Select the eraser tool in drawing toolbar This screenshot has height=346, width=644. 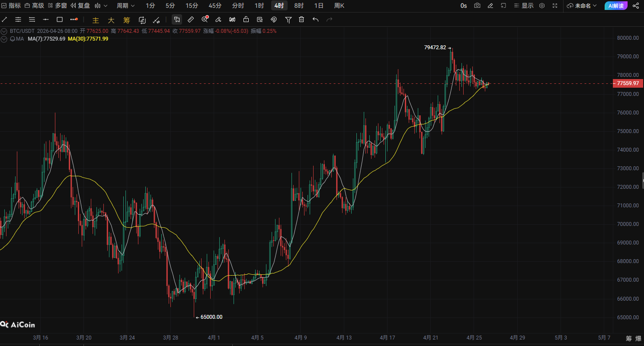(x=218, y=19)
